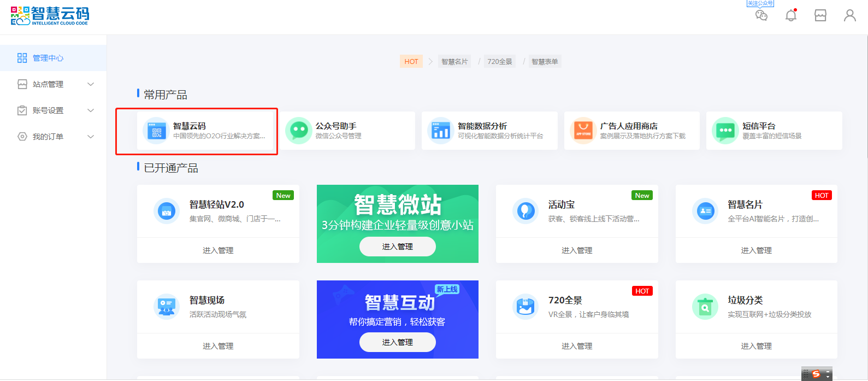Click the WeChat follow official account icon

pyautogui.click(x=761, y=15)
